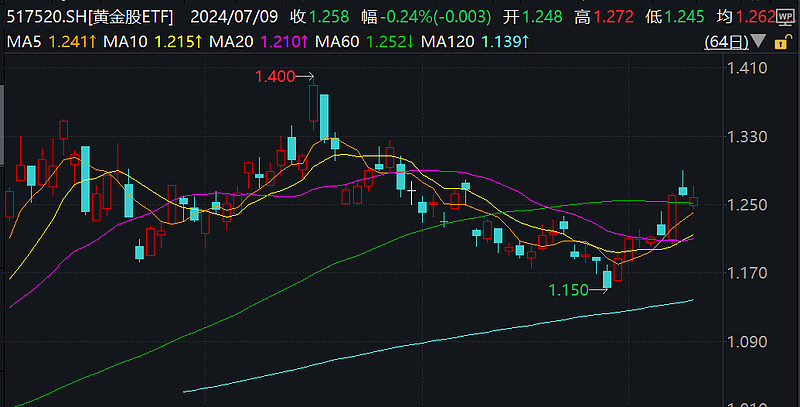Click the 1.150 low-point marker label
Viewport: 800px width, 407px height.
[568, 290]
